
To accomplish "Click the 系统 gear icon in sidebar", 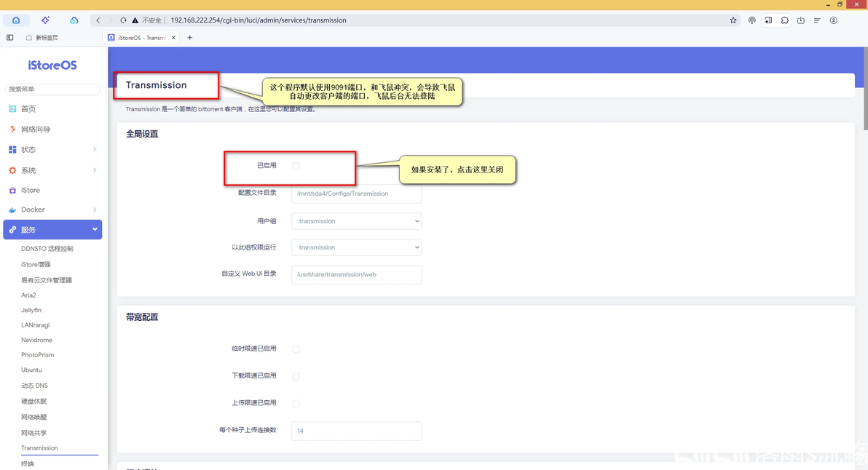I will pos(12,170).
